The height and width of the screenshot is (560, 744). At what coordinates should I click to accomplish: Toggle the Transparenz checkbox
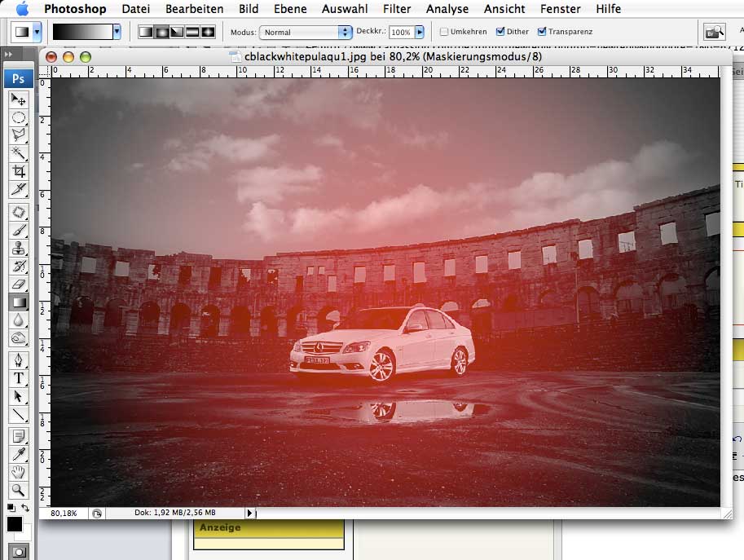pyautogui.click(x=543, y=32)
